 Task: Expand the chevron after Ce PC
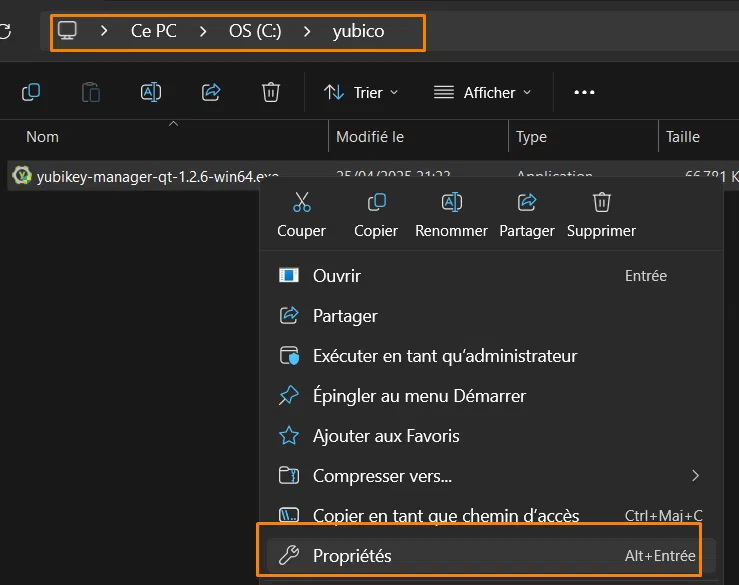(203, 31)
